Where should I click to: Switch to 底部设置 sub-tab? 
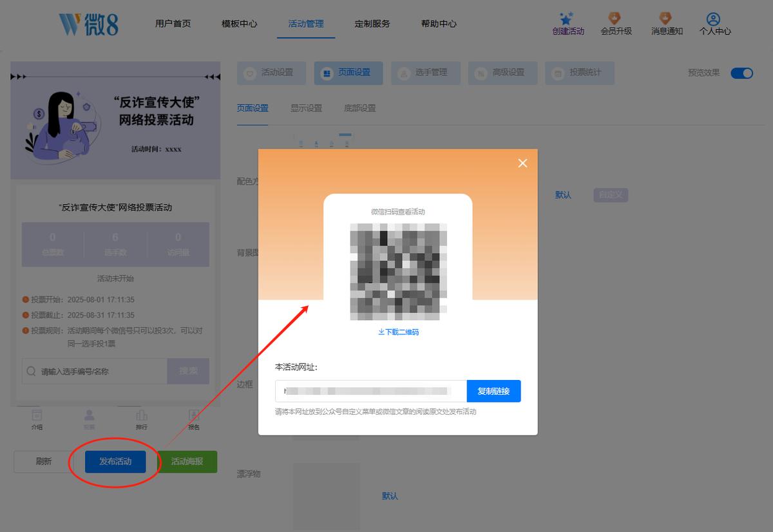(360, 108)
